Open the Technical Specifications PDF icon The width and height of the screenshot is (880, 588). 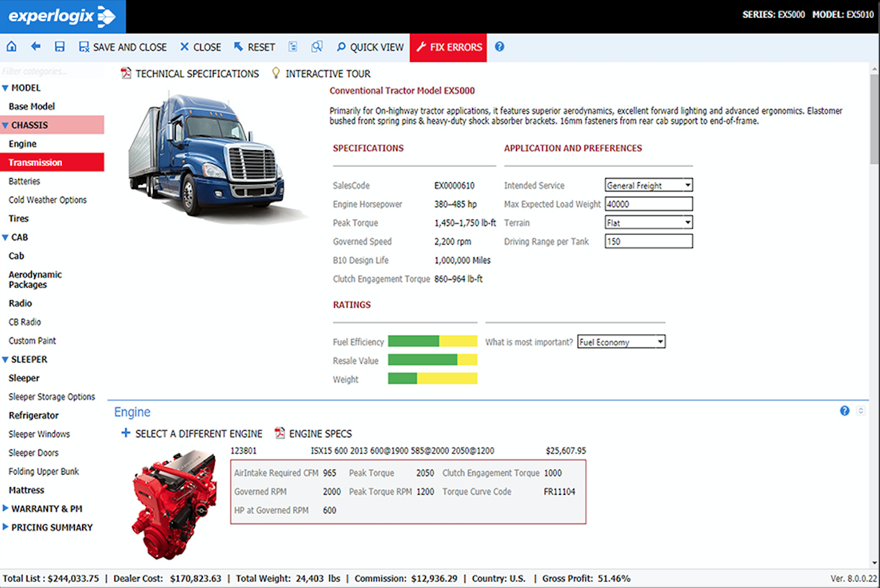click(x=126, y=73)
